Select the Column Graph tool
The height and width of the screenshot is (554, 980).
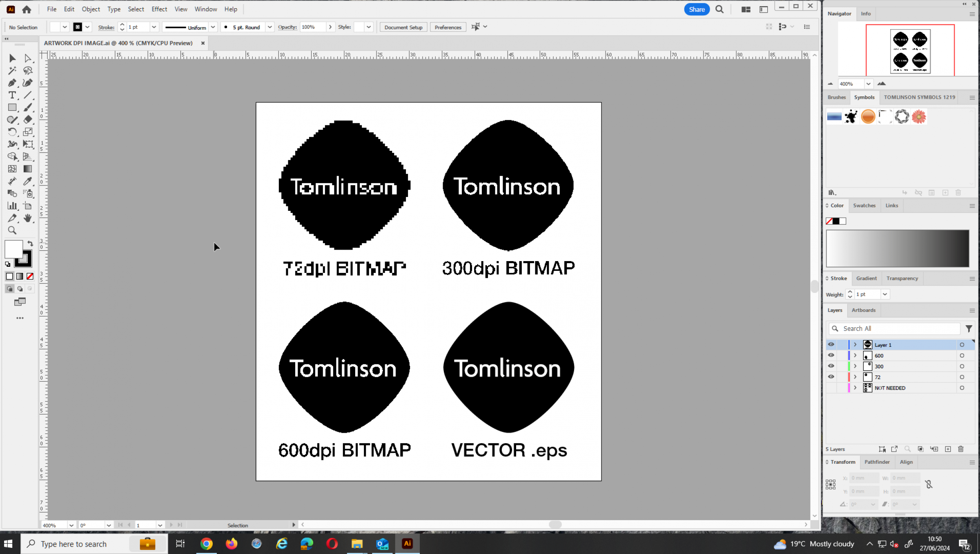coord(12,206)
